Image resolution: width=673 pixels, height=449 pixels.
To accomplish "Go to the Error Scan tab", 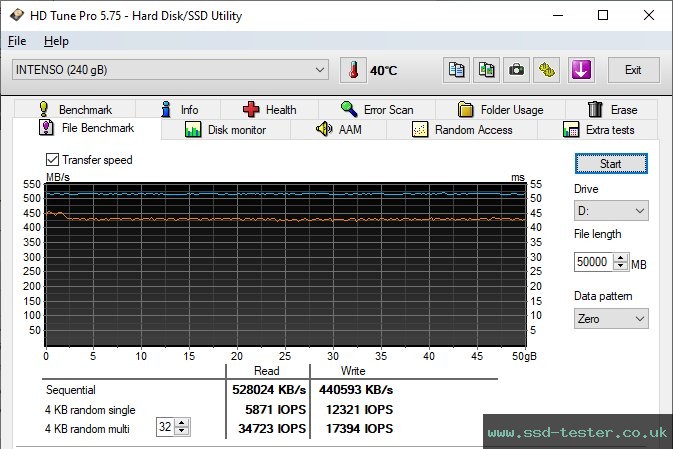I will click(377, 109).
